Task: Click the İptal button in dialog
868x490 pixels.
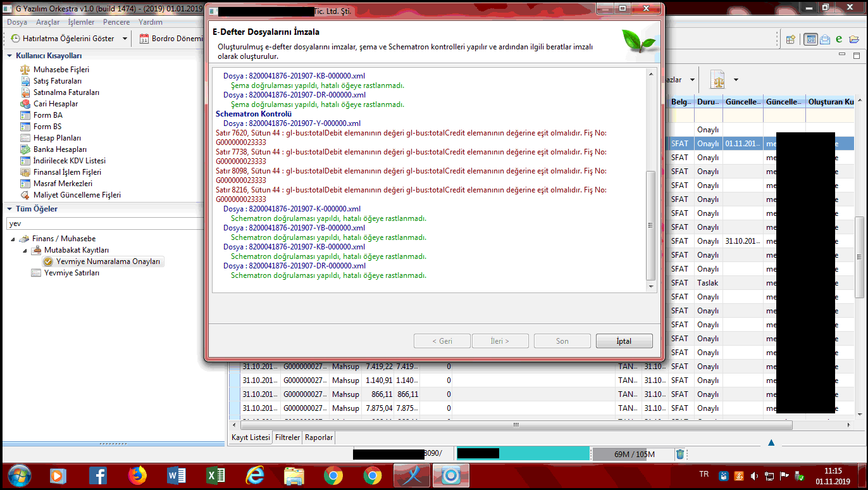Action: [623, 341]
